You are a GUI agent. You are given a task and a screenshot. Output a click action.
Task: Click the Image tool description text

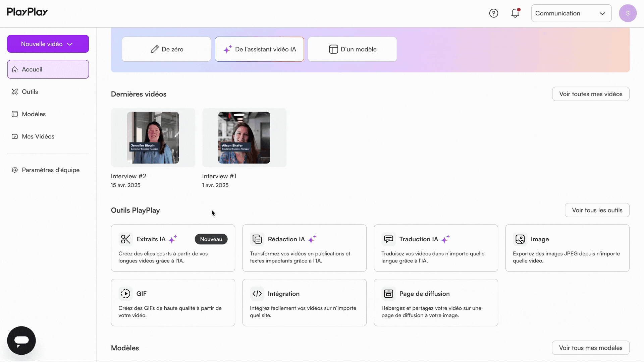click(x=566, y=257)
